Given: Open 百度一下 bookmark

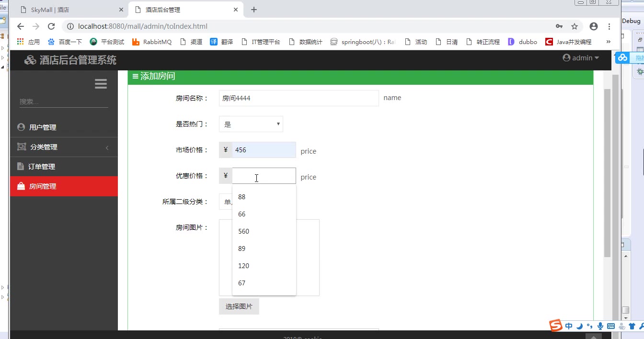Looking at the screenshot, I should point(65,42).
